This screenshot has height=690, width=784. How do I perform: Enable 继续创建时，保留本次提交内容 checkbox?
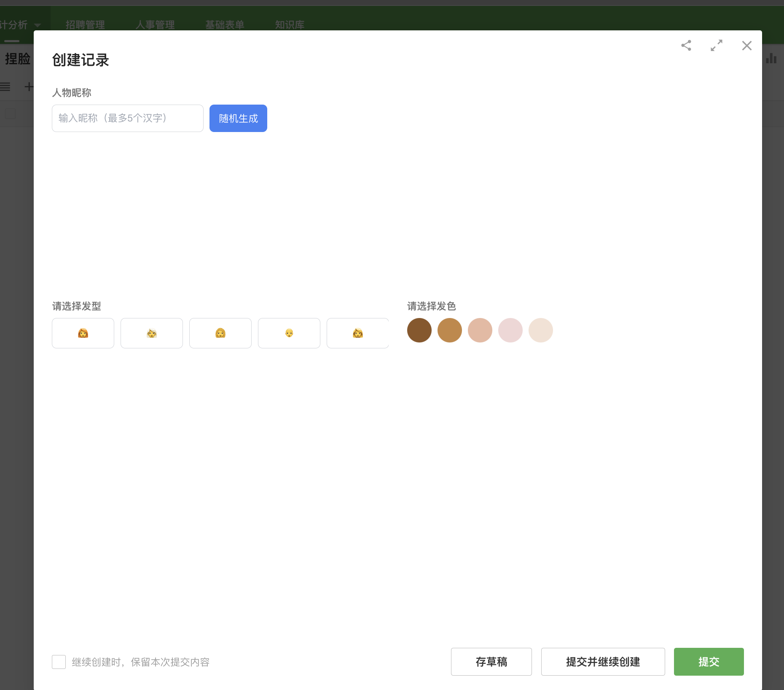(x=59, y=662)
